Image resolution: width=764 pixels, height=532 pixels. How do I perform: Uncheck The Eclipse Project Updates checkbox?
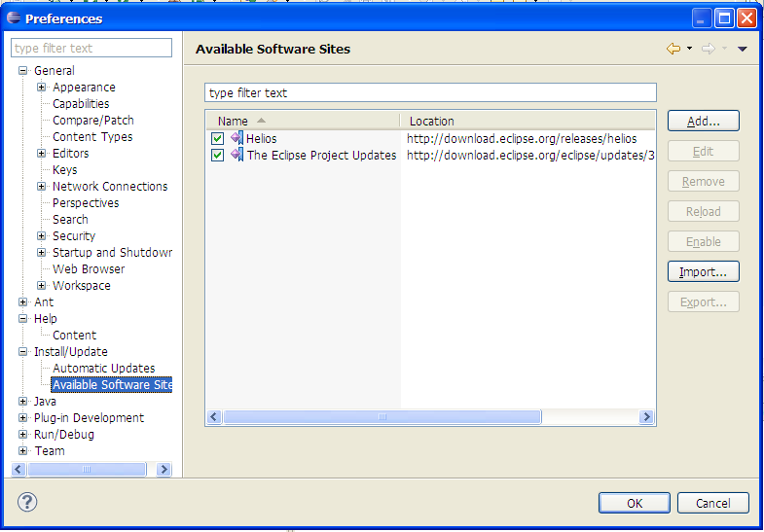pos(217,156)
